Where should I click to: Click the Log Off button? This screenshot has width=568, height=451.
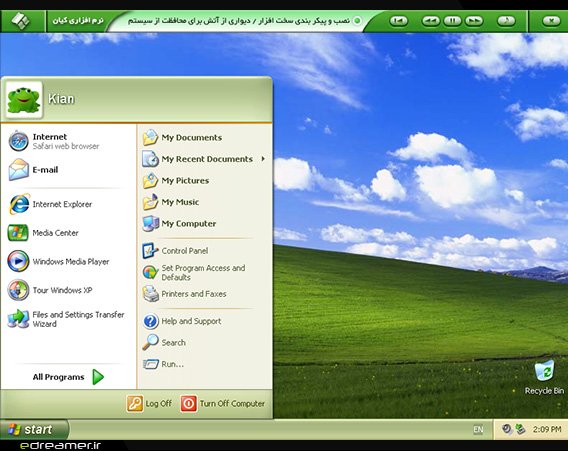(x=149, y=403)
